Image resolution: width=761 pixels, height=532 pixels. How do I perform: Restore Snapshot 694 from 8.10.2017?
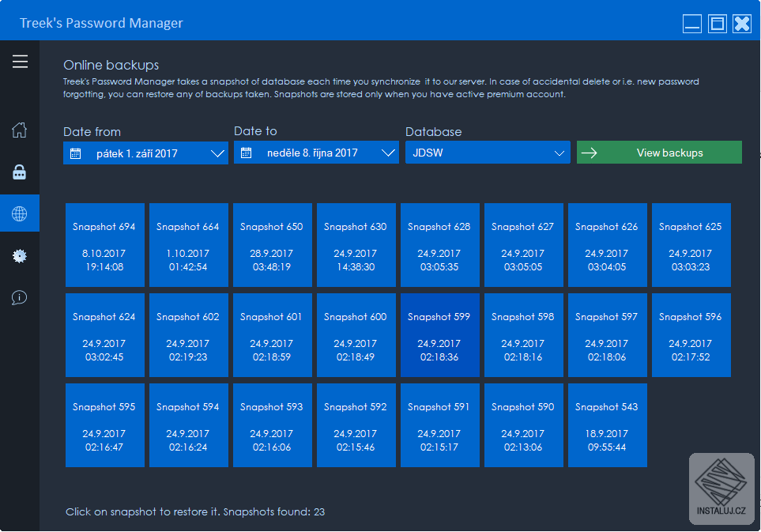point(105,245)
